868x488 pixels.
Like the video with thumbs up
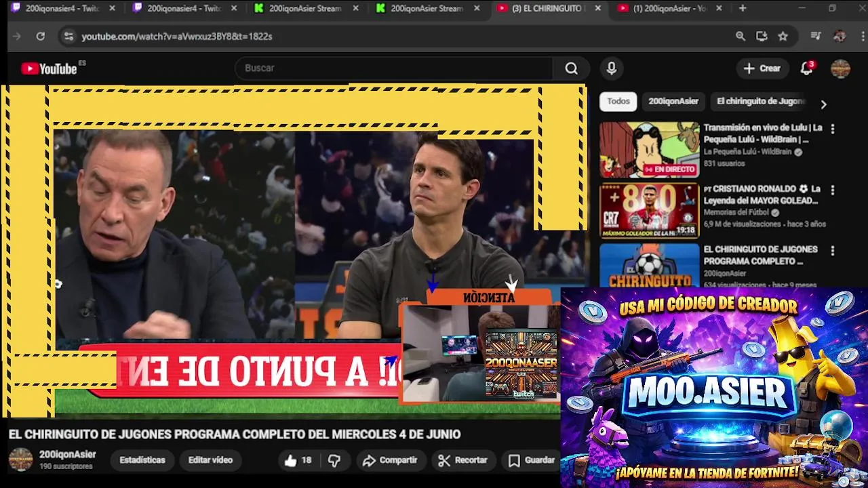coord(298,460)
